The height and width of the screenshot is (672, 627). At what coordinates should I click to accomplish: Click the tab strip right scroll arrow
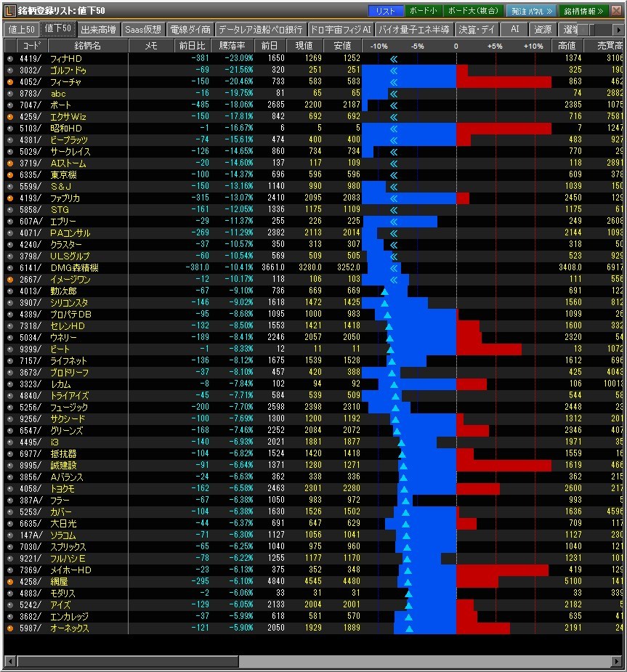coord(618,30)
